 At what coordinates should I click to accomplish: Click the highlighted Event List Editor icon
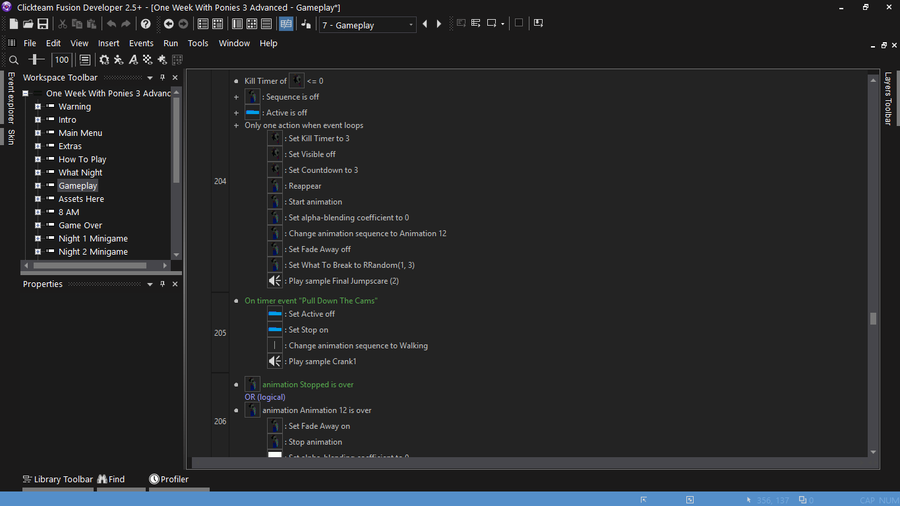[x=286, y=24]
